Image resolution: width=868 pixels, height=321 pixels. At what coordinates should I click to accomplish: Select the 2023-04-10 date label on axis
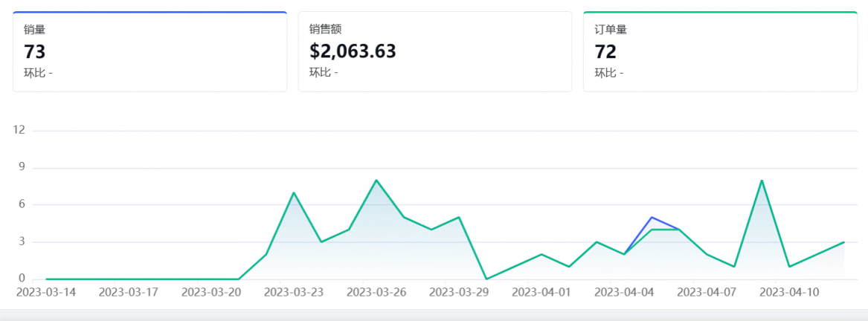click(x=789, y=292)
